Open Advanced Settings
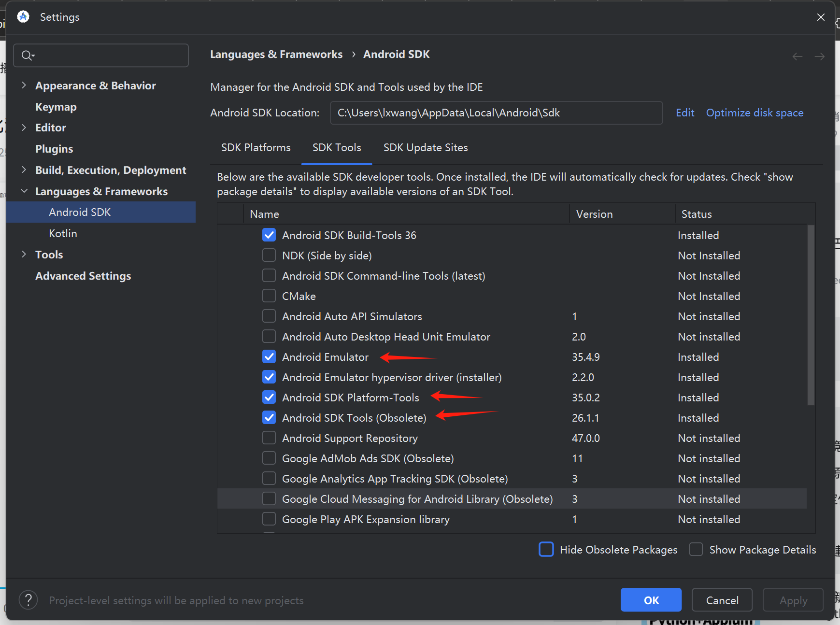The height and width of the screenshot is (625, 840). (x=83, y=276)
